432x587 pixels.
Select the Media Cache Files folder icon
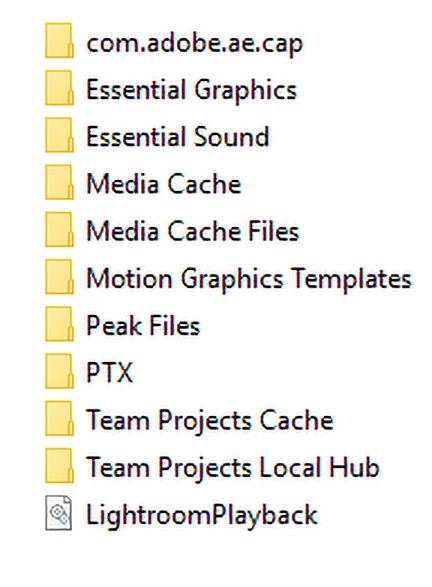pyautogui.click(x=59, y=229)
